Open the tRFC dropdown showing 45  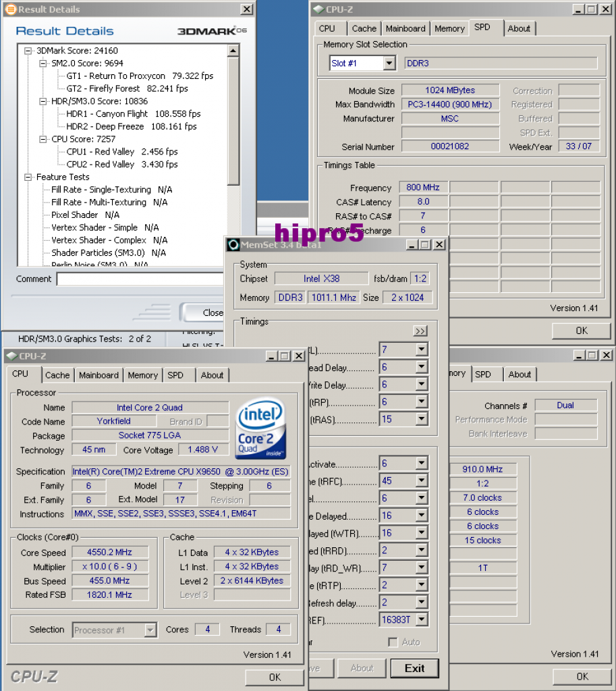(x=422, y=480)
